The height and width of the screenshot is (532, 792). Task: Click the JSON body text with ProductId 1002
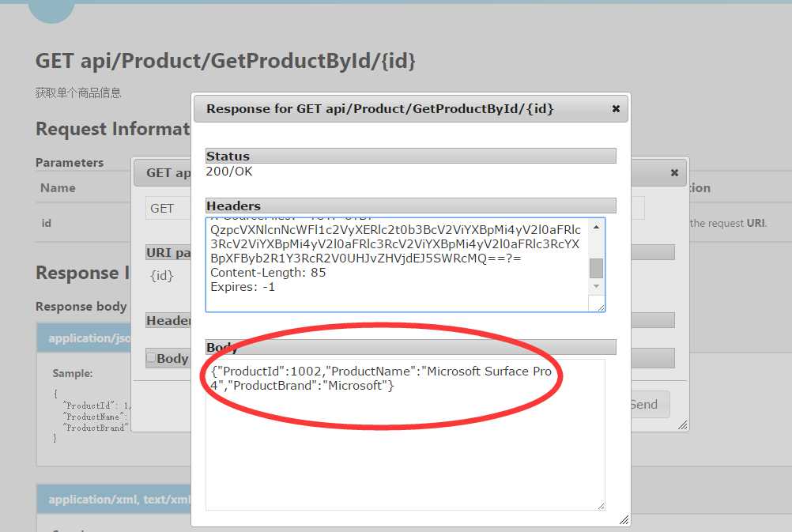pos(381,378)
